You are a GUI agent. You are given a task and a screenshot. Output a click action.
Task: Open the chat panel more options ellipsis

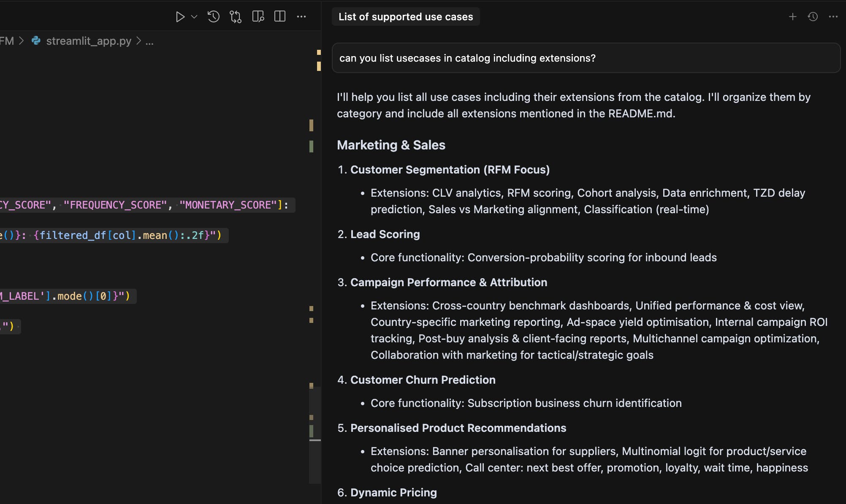coord(833,17)
